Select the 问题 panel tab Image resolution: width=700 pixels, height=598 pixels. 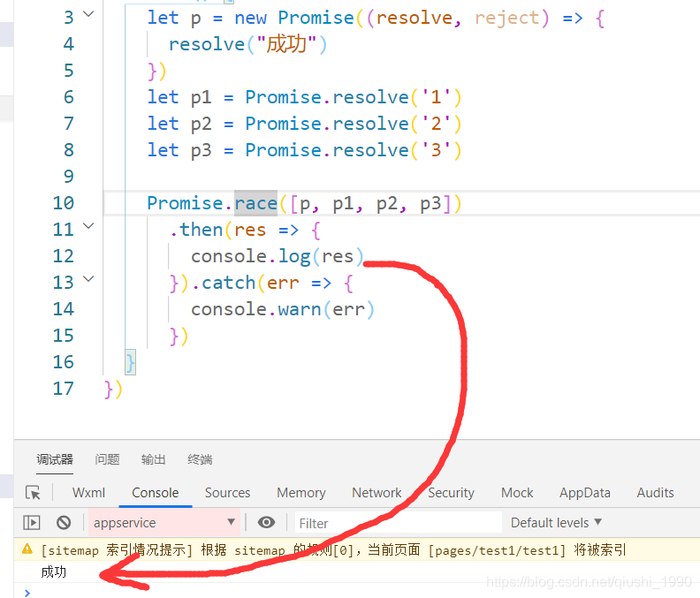(107, 459)
